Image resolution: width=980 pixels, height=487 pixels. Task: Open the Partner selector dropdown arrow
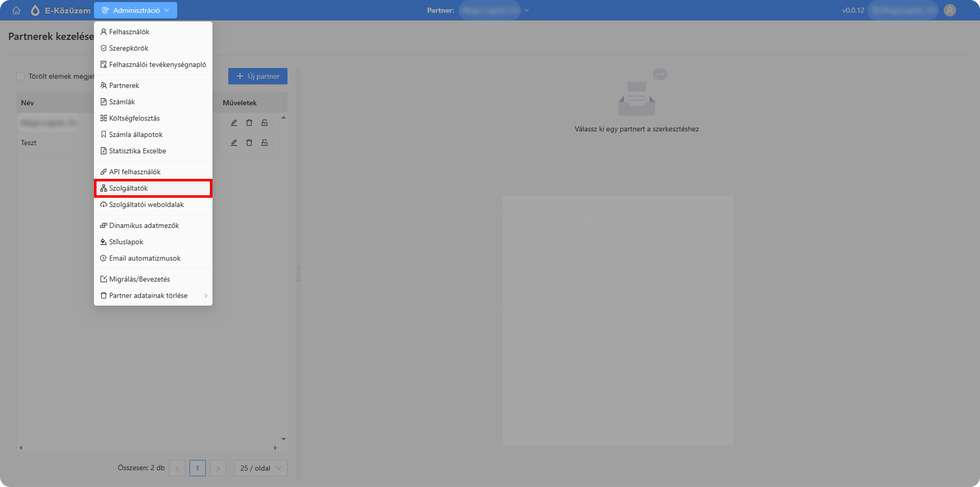(x=527, y=10)
